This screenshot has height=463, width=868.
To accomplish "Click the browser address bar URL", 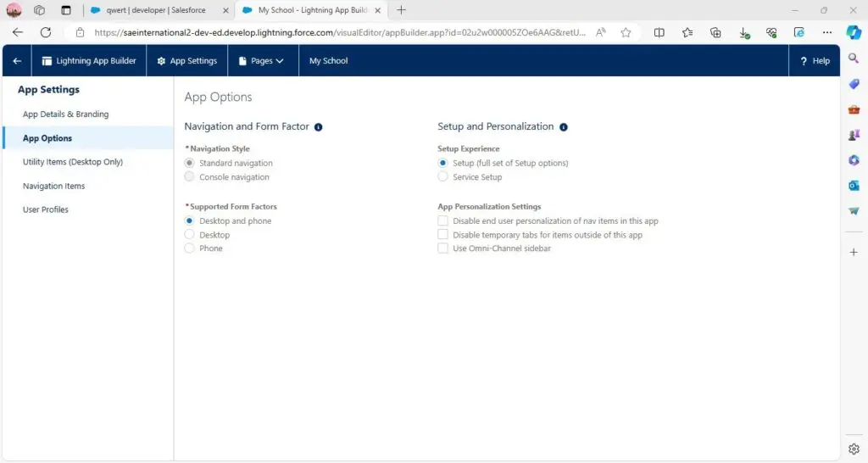I will click(x=339, y=32).
